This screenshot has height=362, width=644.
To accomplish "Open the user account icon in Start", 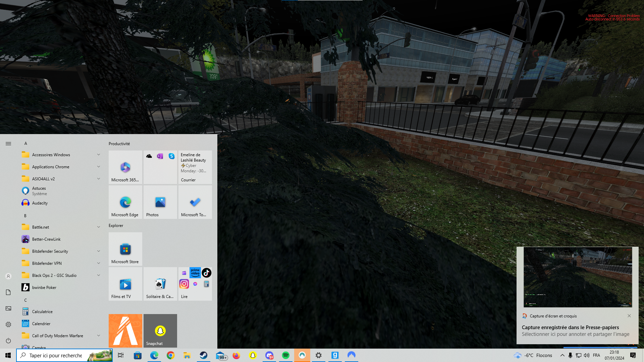I will click(x=8, y=276).
